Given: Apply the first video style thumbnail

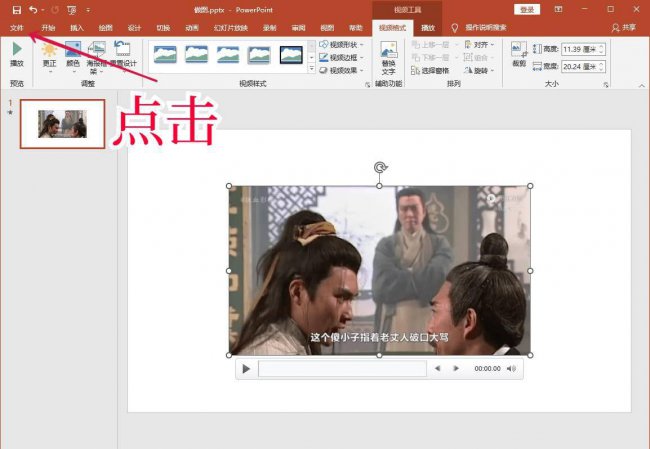Looking at the screenshot, I should 165,55.
